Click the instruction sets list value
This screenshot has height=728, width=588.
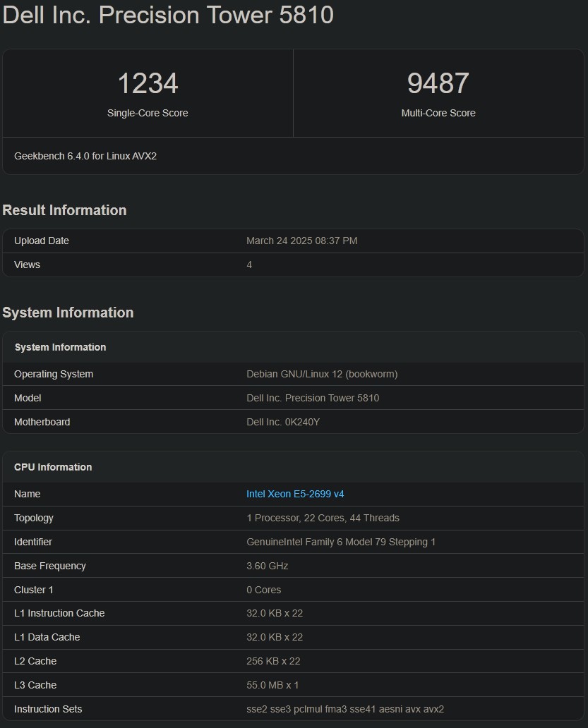click(345, 709)
